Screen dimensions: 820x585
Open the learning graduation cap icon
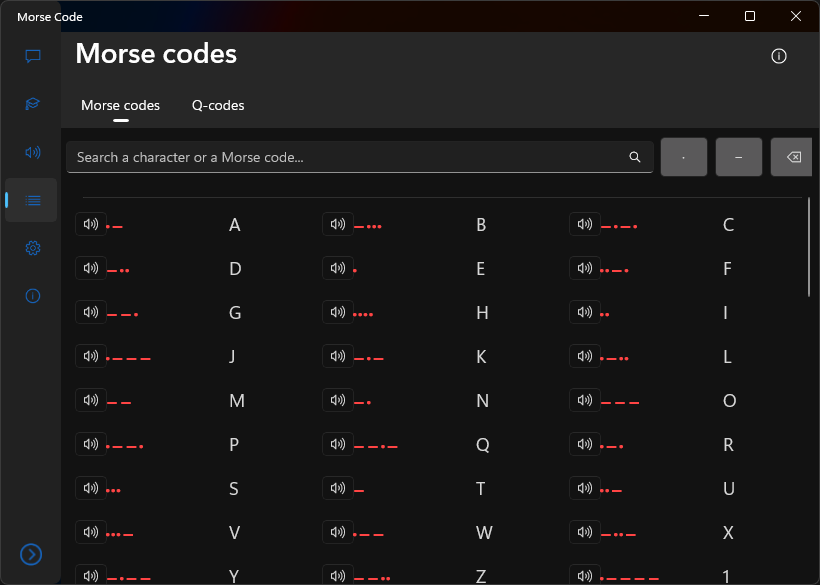click(33, 104)
